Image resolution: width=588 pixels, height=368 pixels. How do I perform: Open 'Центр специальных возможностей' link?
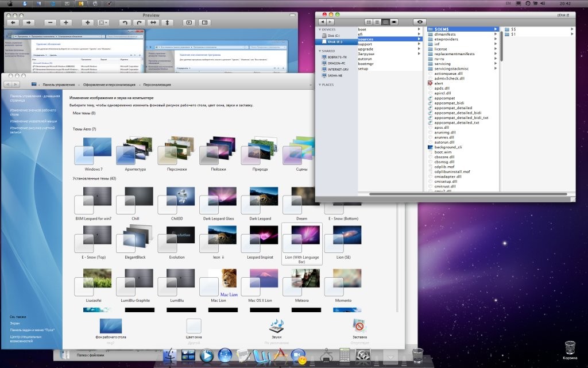[26, 339]
